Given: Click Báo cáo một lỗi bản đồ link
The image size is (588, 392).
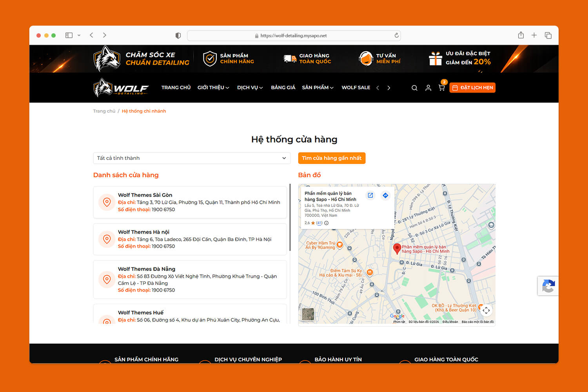Looking at the screenshot, I should tap(477, 322).
